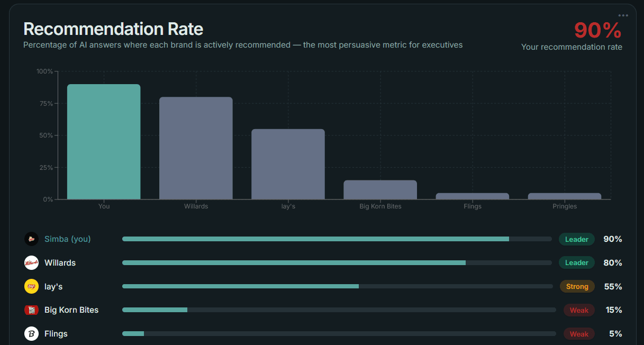Screen dimensions: 644x345
Task: Click the 'Flings' x-axis label
Action: coord(473,206)
